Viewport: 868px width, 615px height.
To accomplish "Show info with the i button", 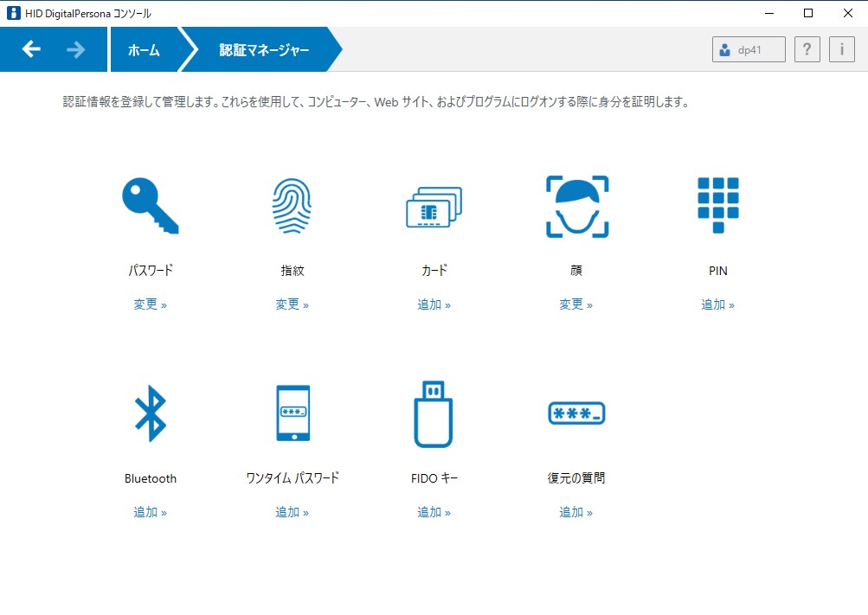I will pyautogui.click(x=842, y=49).
